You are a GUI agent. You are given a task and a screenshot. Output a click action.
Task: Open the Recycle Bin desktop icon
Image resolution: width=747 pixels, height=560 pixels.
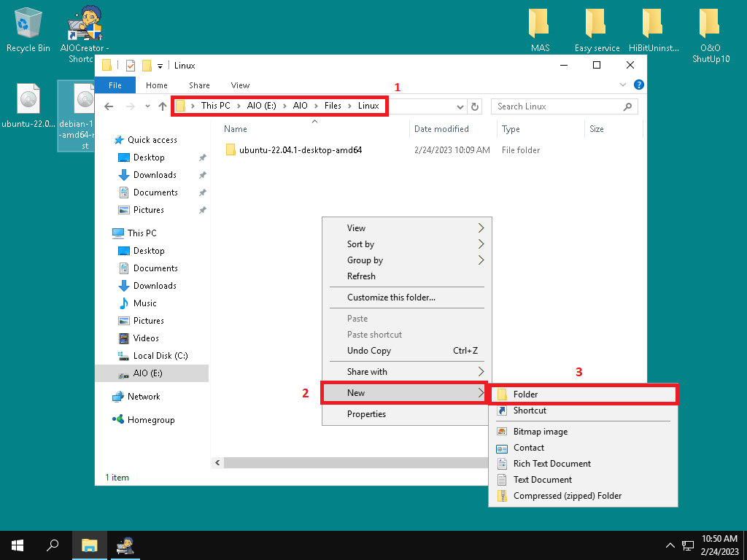tap(28, 29)
